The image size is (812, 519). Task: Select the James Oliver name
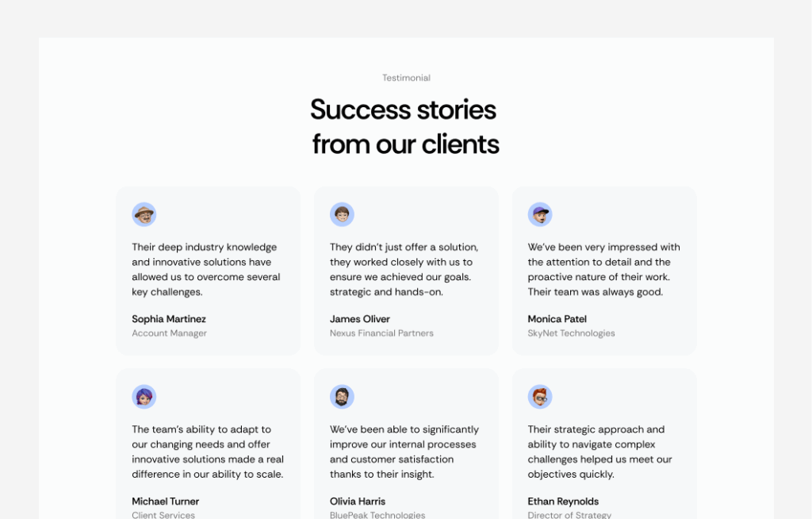tap(360, 319)
